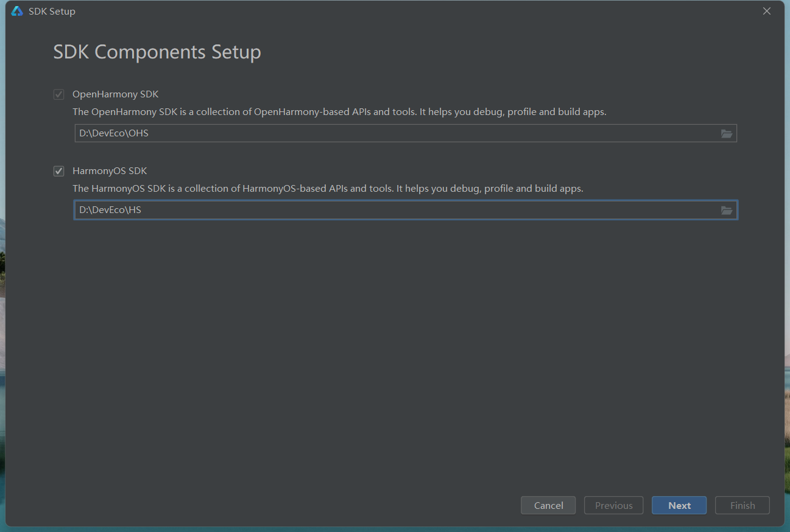
Task: Click the DevEco Studio logo in title bar
Action: [17, 11]
